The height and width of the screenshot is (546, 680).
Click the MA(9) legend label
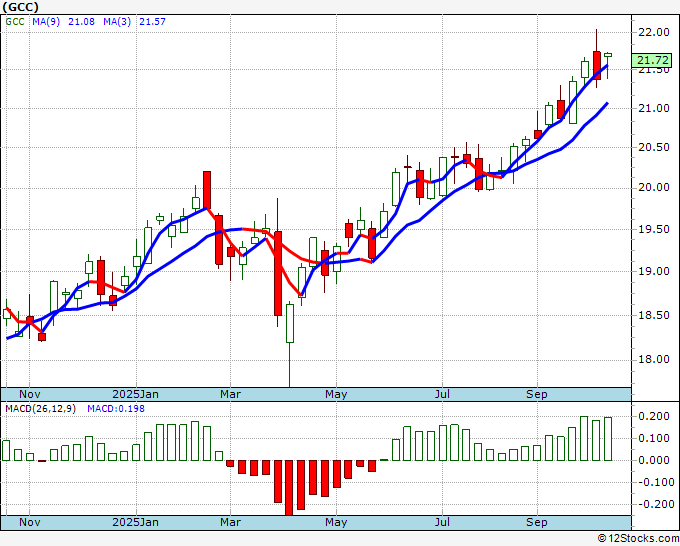(46, 22)
